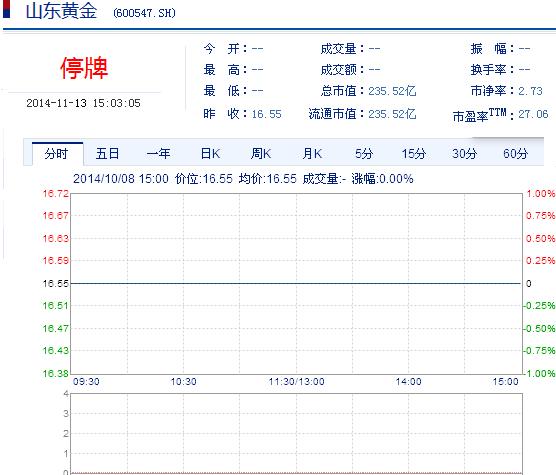Switch to the 周K tab
The width and height of the screenshot is (556, 475).
coord(261,154)
